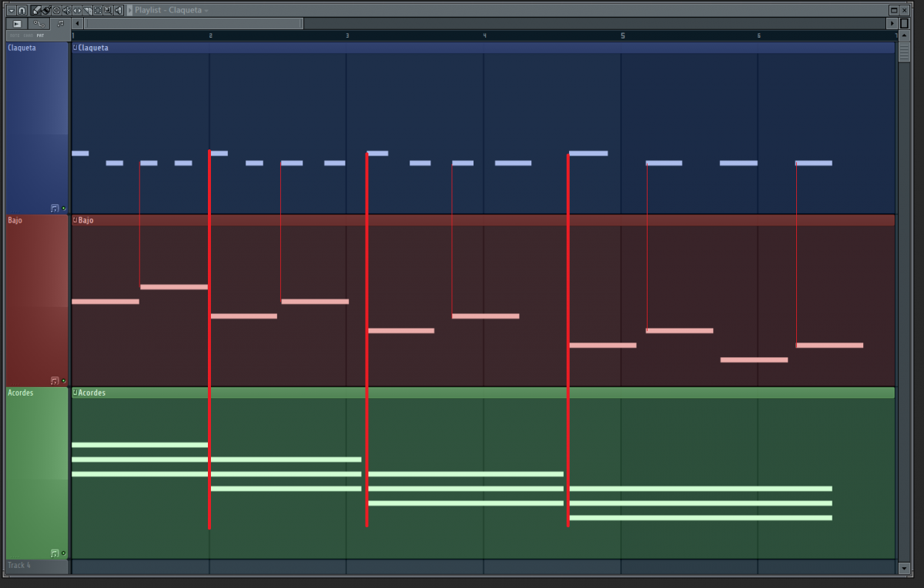The width and height of the screenshot is (924, 588).
Task: Click the play arrow beside the Playlist title
Action: tap(129, 10)
